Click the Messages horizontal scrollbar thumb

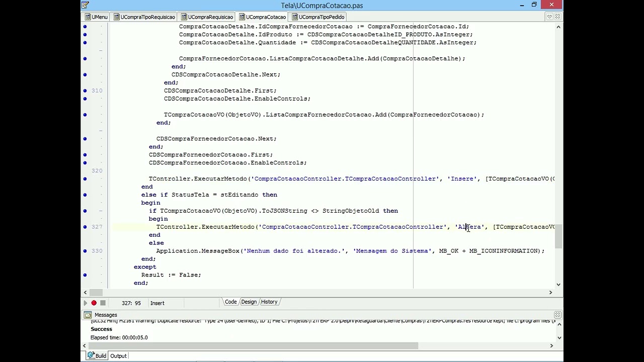tap(254, 345)
